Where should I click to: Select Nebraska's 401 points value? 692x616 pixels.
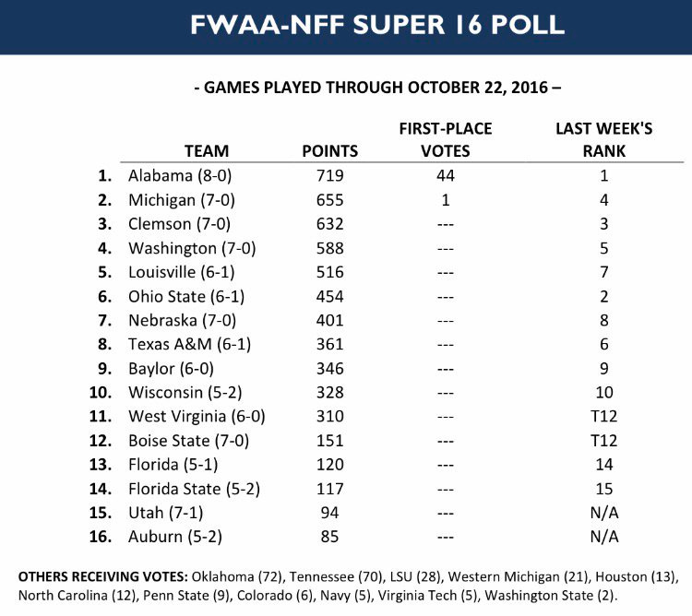(x=329, y=320)
